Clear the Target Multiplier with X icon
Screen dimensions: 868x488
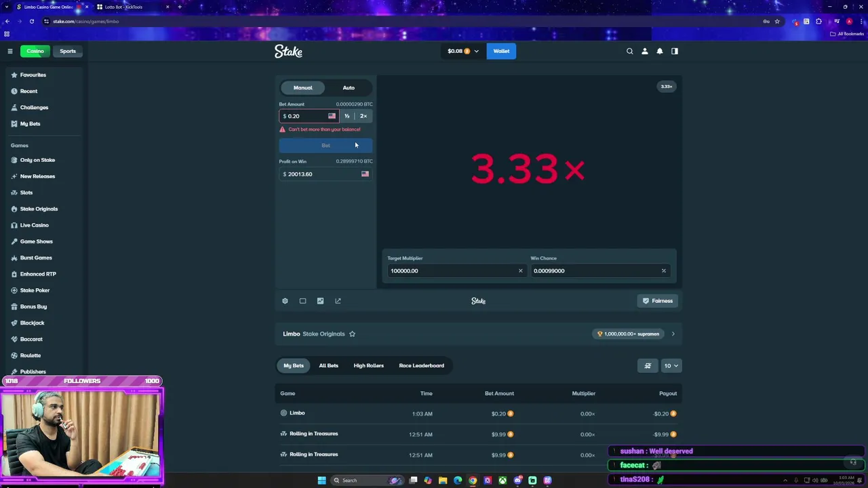520,270
